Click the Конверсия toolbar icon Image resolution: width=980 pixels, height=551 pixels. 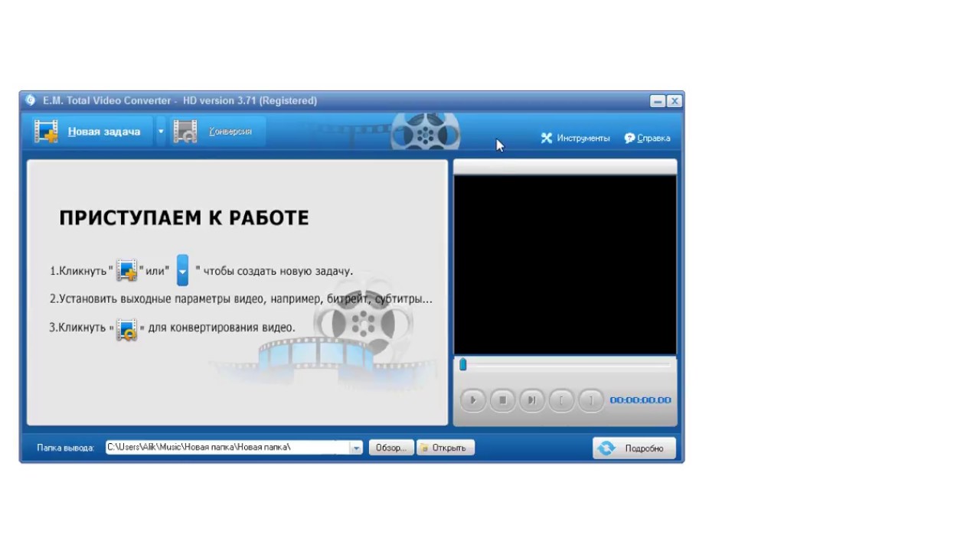pyautogui.click(x=185, y=132)
